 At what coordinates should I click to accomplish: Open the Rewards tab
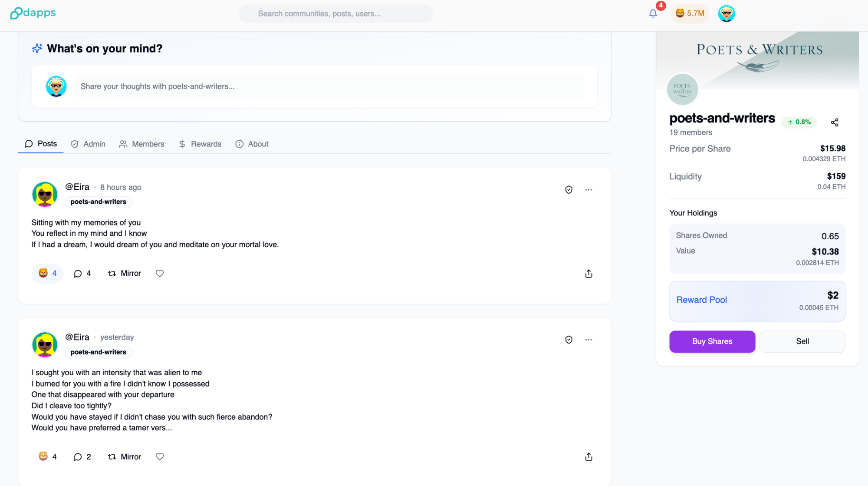click(x=200, y=144)
